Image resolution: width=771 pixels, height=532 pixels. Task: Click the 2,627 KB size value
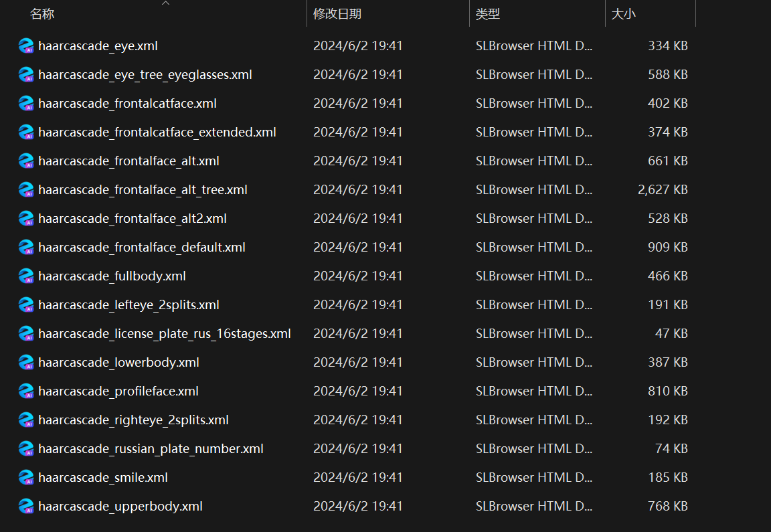click(x=663, y=190)
